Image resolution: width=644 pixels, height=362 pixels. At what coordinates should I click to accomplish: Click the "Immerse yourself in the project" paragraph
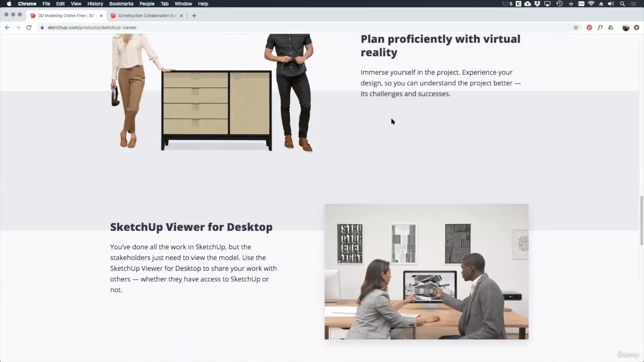point(441,83)
